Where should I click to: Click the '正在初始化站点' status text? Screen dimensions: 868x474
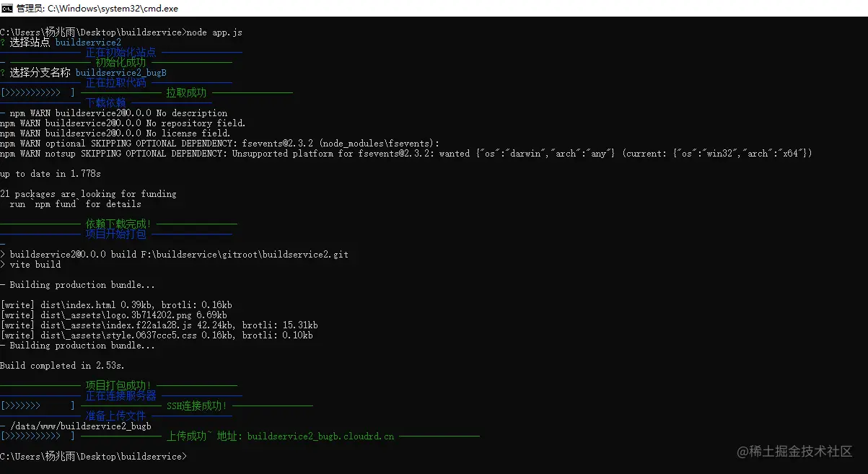click(x=120, y=53)
